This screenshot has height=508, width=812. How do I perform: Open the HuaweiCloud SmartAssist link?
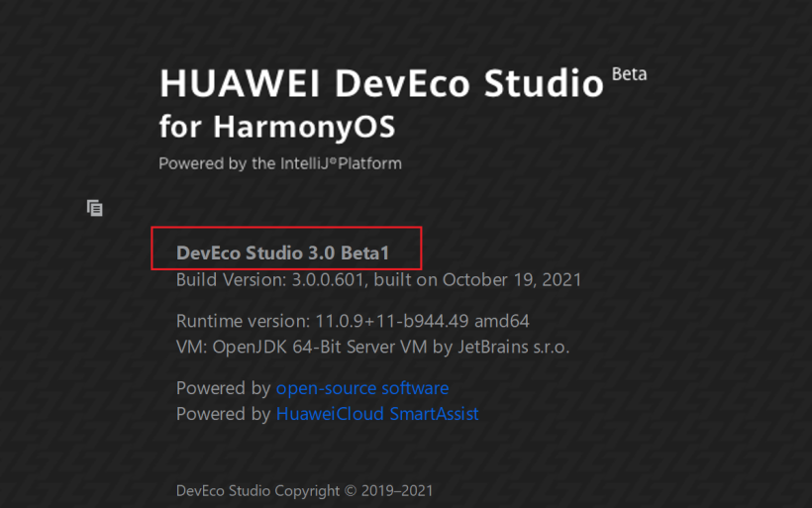377,414
